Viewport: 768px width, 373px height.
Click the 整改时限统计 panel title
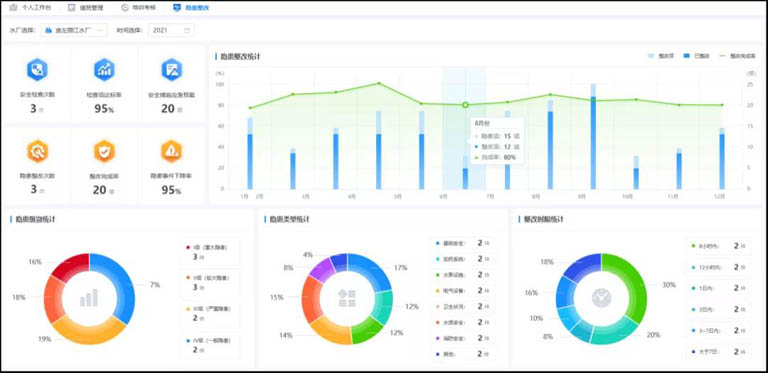(x=543, y=219)
